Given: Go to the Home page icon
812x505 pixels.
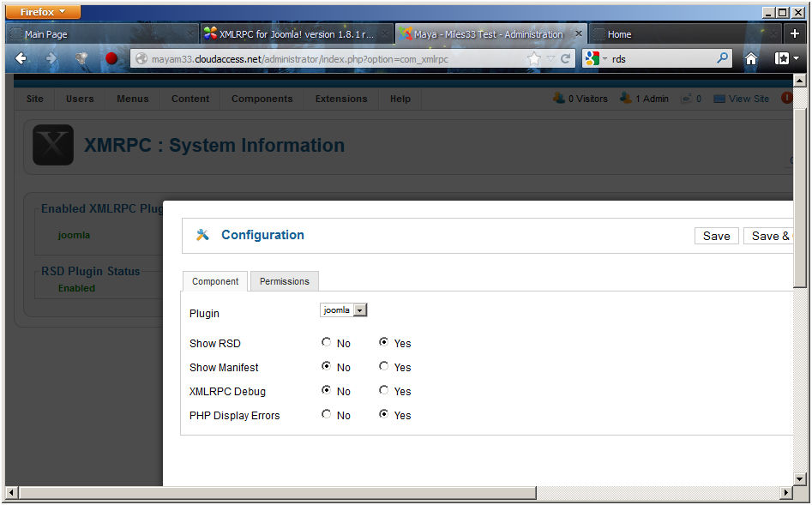Looking at the screenshot, I should (x=751, y=59).
